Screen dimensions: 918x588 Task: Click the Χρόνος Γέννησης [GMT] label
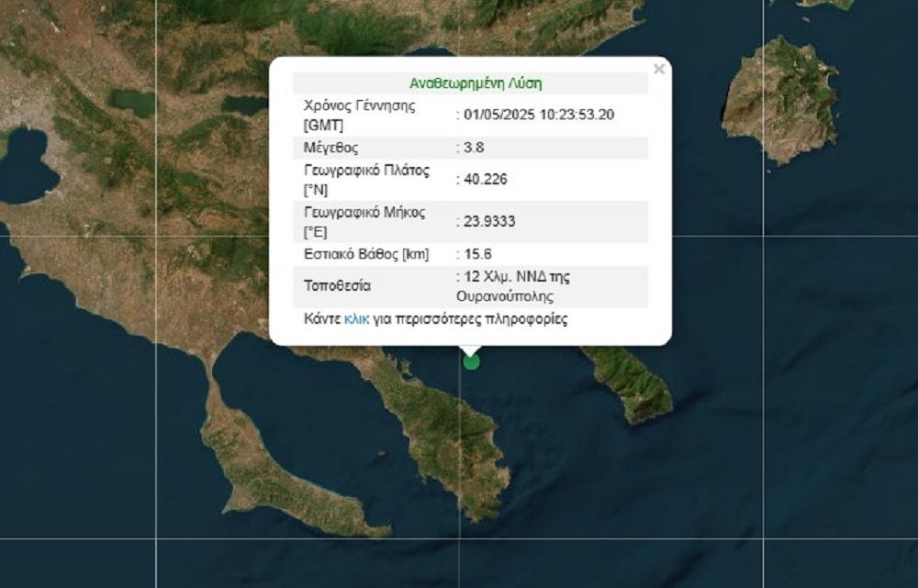click(359, 115)
